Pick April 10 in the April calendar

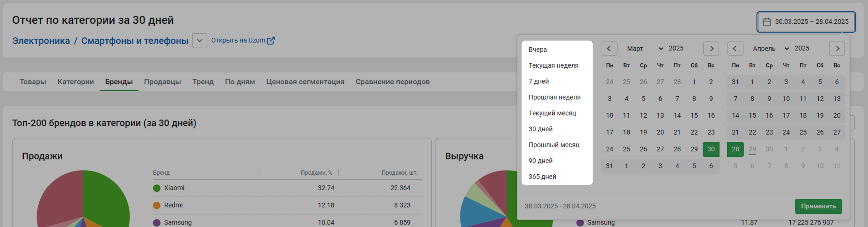(x=786, y=99)
